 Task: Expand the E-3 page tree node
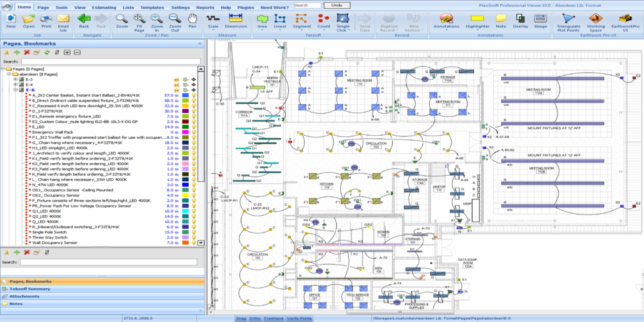click(x=16, y=79)
